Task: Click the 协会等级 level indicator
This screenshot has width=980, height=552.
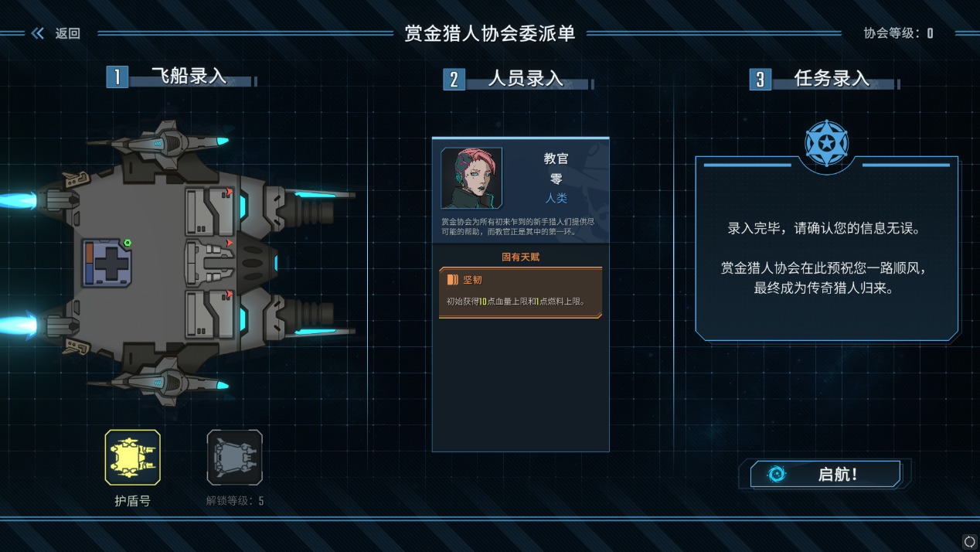Action: click(898, 33)
